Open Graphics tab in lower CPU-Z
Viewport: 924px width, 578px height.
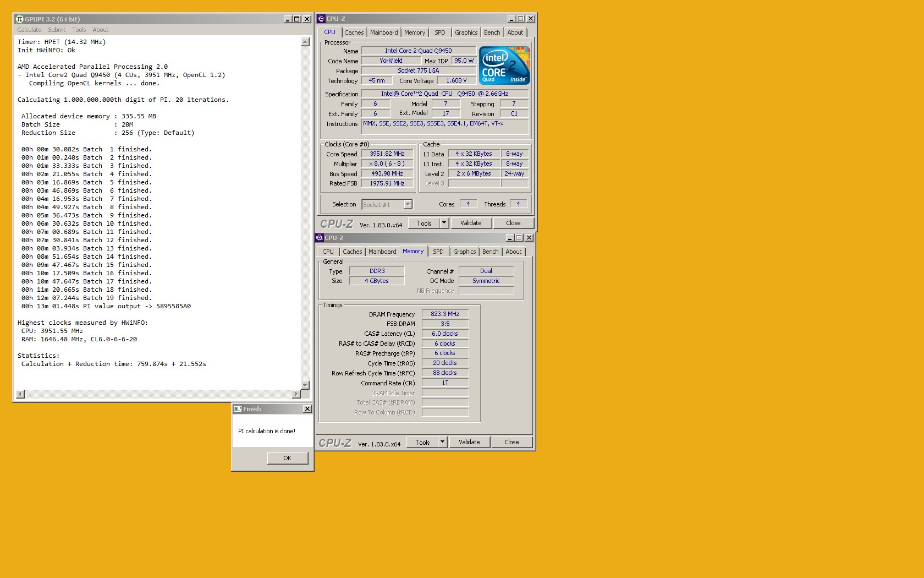[x=465, y=252]
